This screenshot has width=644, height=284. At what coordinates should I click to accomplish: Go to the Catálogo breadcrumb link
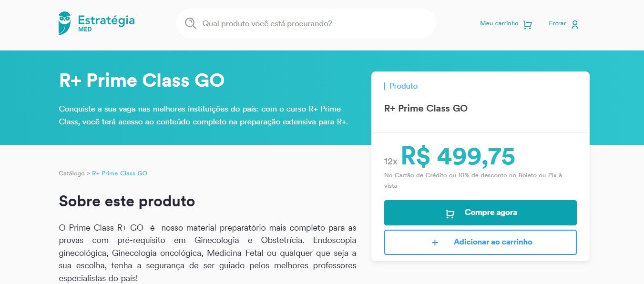pos(72,173)
